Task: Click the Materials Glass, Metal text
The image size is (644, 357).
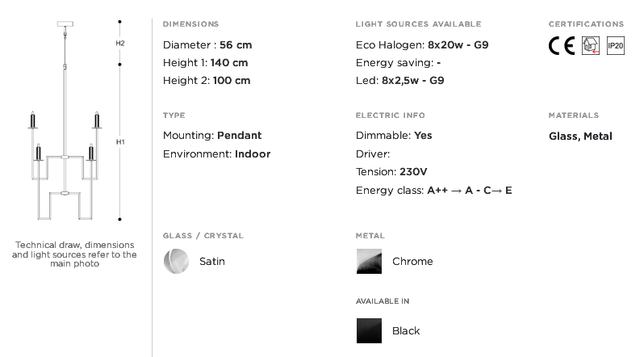Action: click(580, 136)
